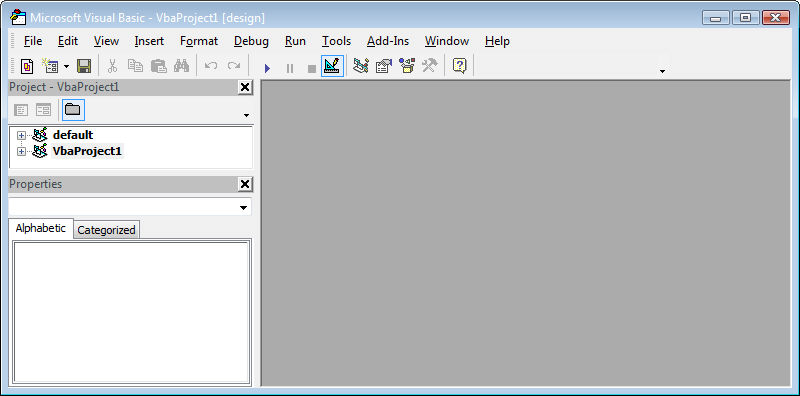Image resolution: width=800 pixels, height=396 pixels.
Task: Click the Undo arrow icon
Action: tap(211, 66)
